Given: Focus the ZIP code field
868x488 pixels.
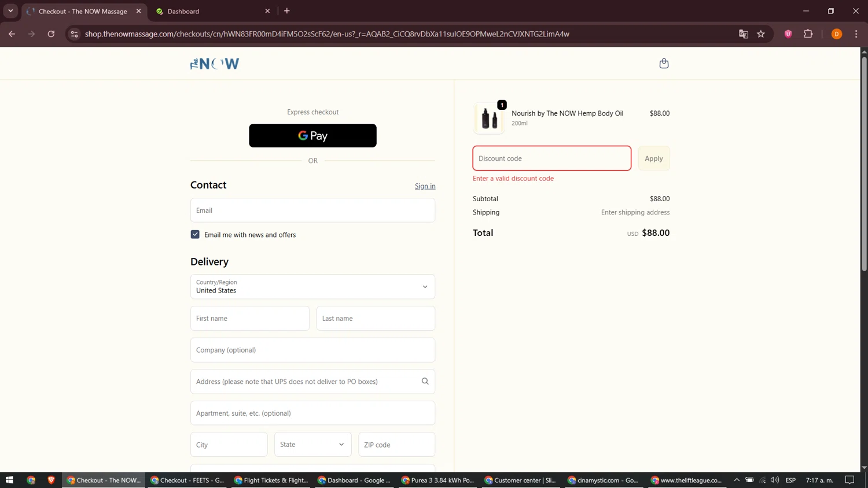Looking at the screenshot, I should [x=397, y=445].
